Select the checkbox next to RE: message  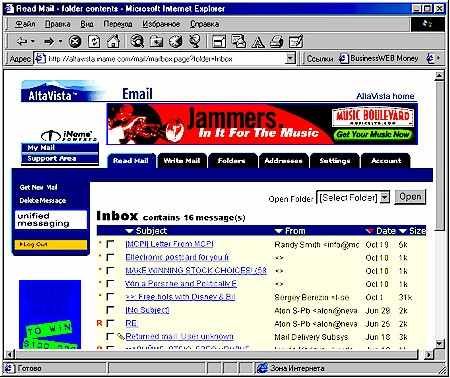click(110, 323)
